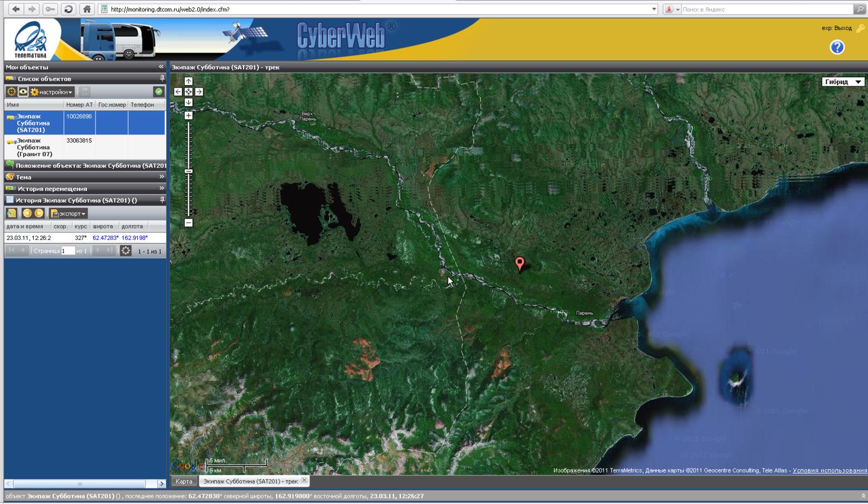
Task: Click the Выход logout link
Action: [843, 28]
